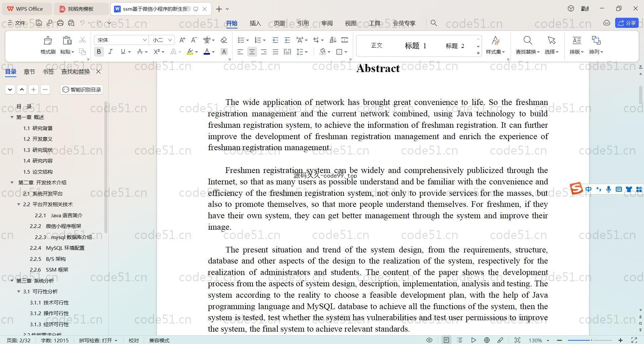Toggle Center alignment

(252, 52)
